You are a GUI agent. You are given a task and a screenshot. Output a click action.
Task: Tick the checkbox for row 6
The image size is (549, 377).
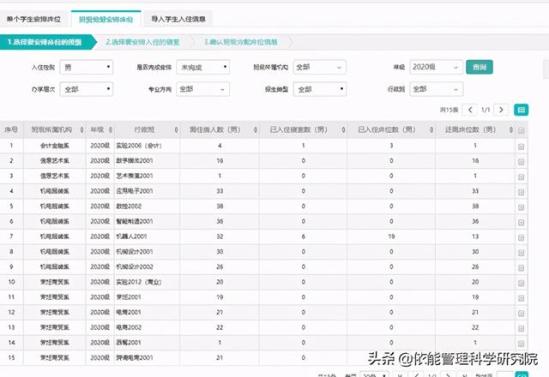(x=521, y=222)
